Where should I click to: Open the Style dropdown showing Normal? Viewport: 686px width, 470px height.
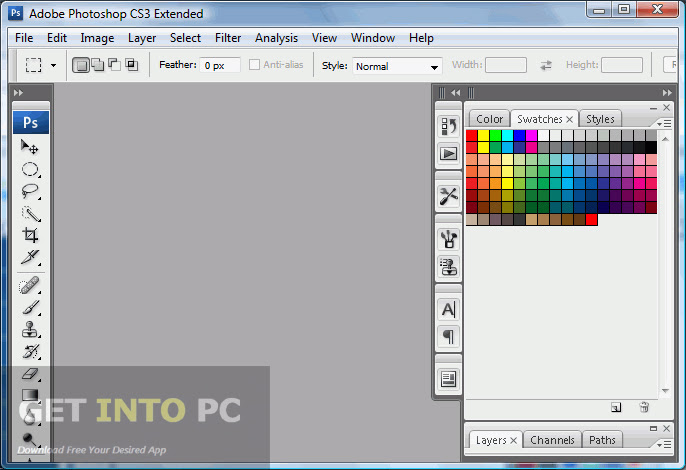coord(397,67)
